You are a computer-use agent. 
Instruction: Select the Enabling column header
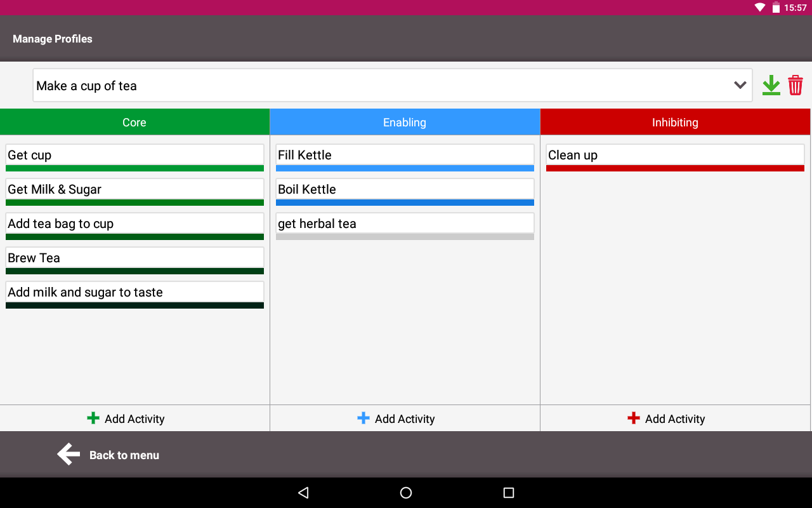click(x=405, y=122)
